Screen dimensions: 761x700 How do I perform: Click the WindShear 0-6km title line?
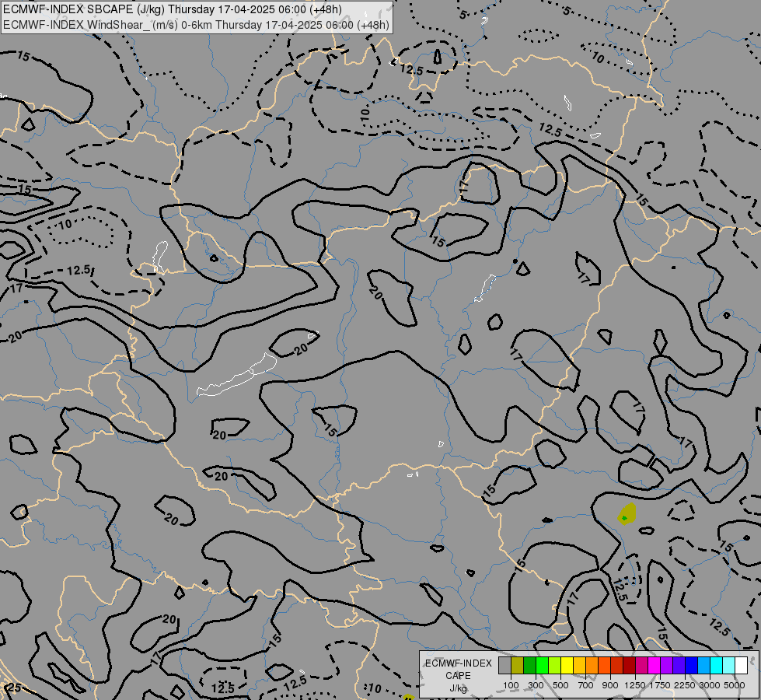(x=196, y=24)
